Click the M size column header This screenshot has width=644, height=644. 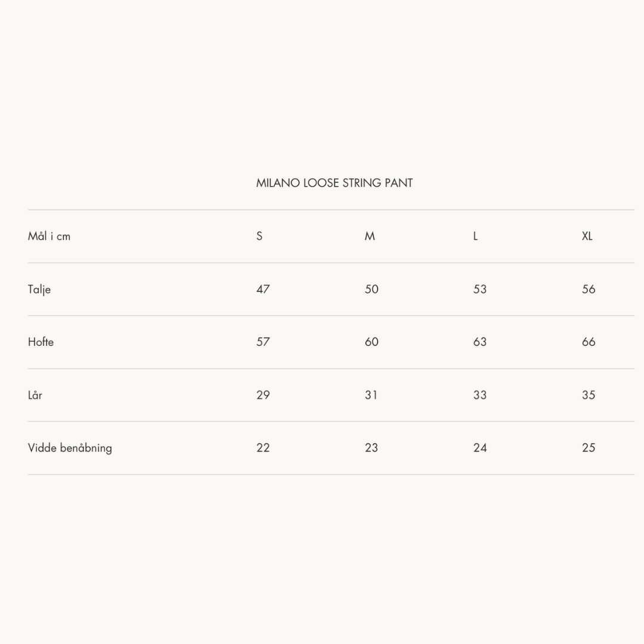click(x=370, y=236)
